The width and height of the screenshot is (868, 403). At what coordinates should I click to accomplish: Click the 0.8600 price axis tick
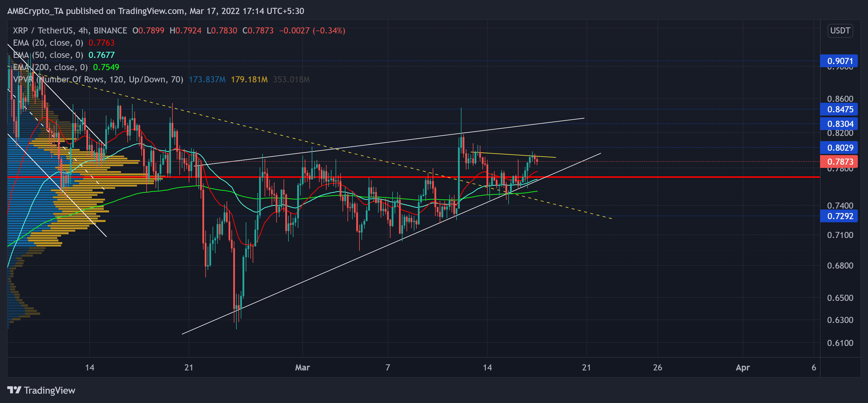(840, 99)
